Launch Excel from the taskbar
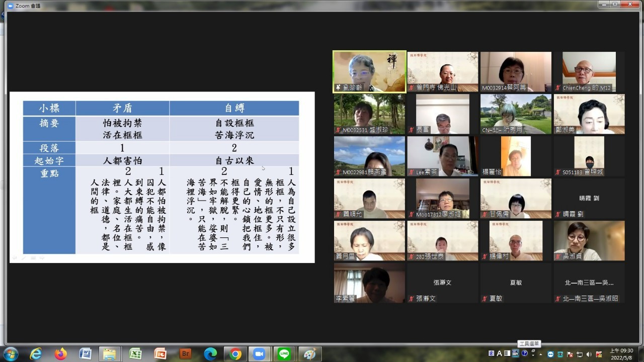Viewport: 644px width, 362px height. point(135,354)
